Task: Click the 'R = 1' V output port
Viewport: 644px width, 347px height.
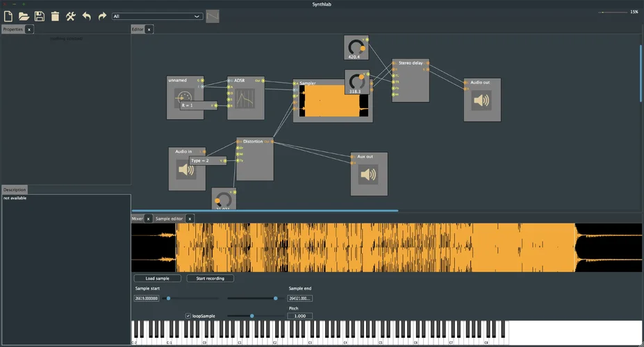Action: click(215, 105)
